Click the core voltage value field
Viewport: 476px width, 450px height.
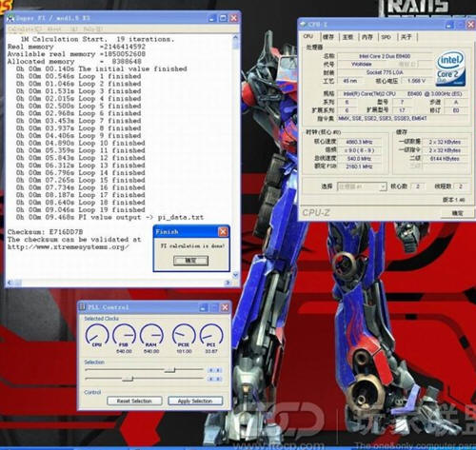(416, 81)
